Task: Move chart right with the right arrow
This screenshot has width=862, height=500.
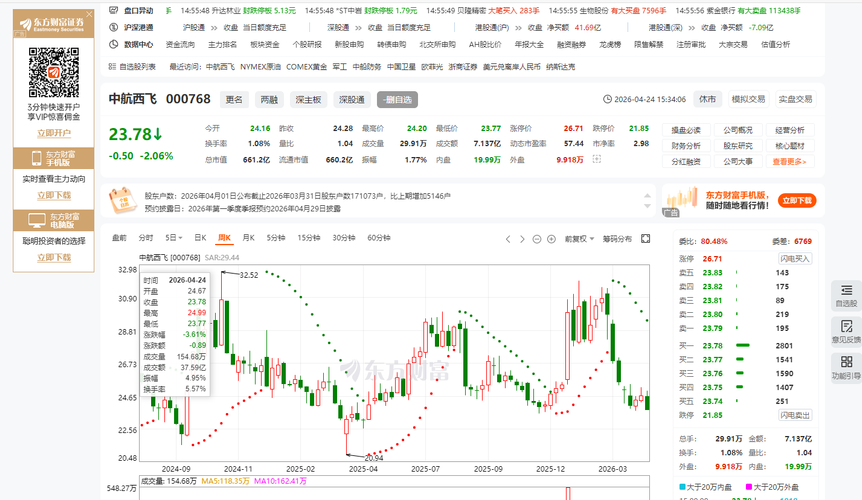Action: [x=522, y=239]
